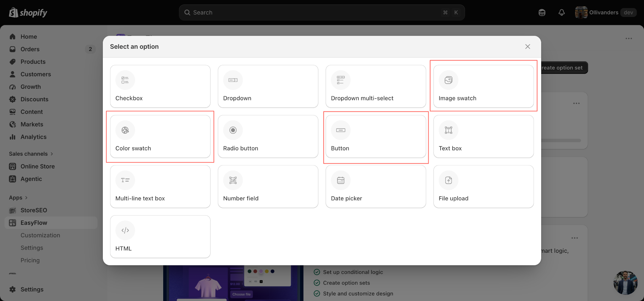Screen dimensions: 644x301
Task: Click the product preview thumbnail below the dialog
Action: click(233, 283)
